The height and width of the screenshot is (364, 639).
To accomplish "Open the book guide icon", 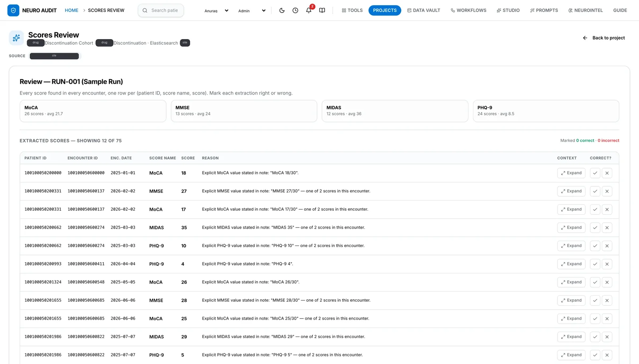I will [322, 10].
